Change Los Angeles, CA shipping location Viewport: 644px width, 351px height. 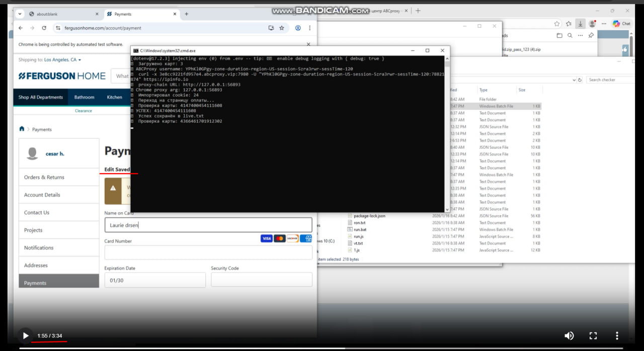(62, 59)
